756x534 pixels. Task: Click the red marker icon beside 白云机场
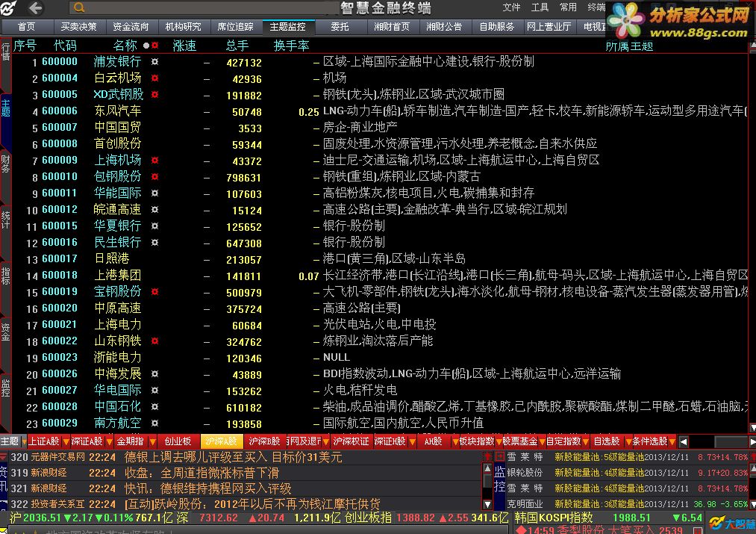tap(154, 78)
